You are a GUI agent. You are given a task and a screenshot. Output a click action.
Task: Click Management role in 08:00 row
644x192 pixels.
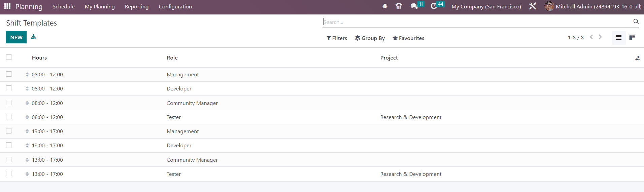183,75
